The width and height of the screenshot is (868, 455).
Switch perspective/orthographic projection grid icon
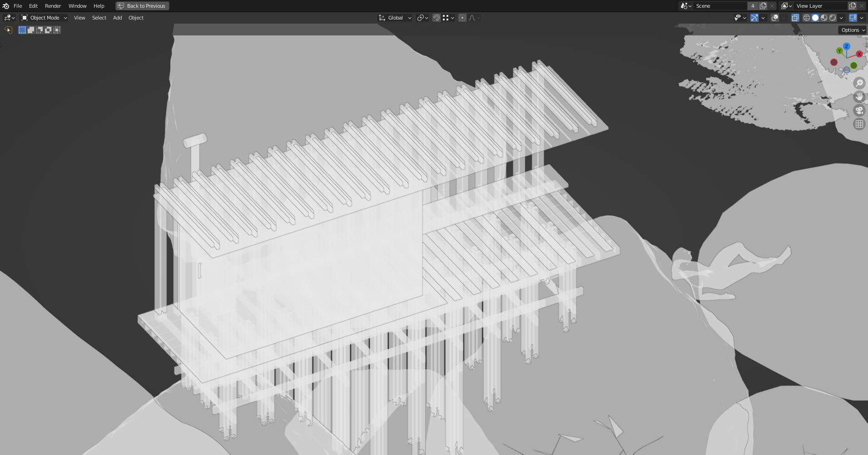point(859,124)
